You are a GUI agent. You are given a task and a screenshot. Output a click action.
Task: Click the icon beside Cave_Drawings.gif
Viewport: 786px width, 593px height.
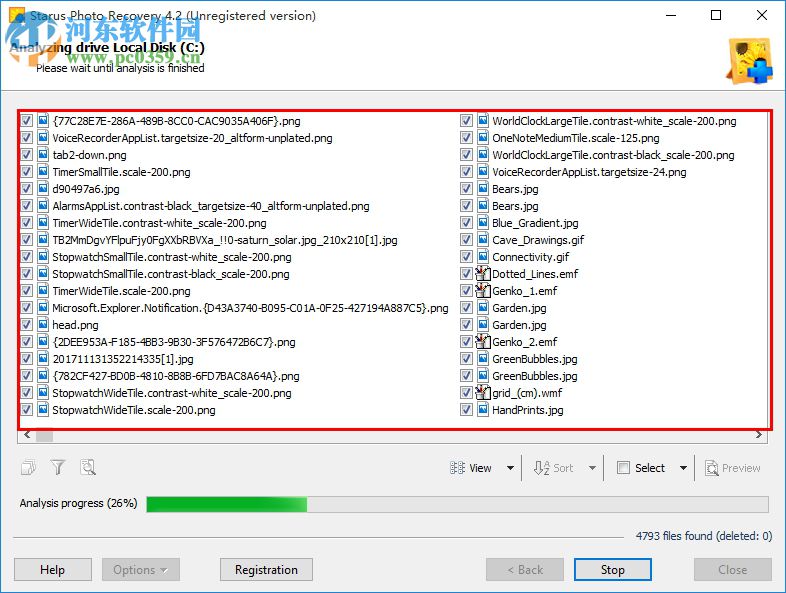(x=483, y=240)
